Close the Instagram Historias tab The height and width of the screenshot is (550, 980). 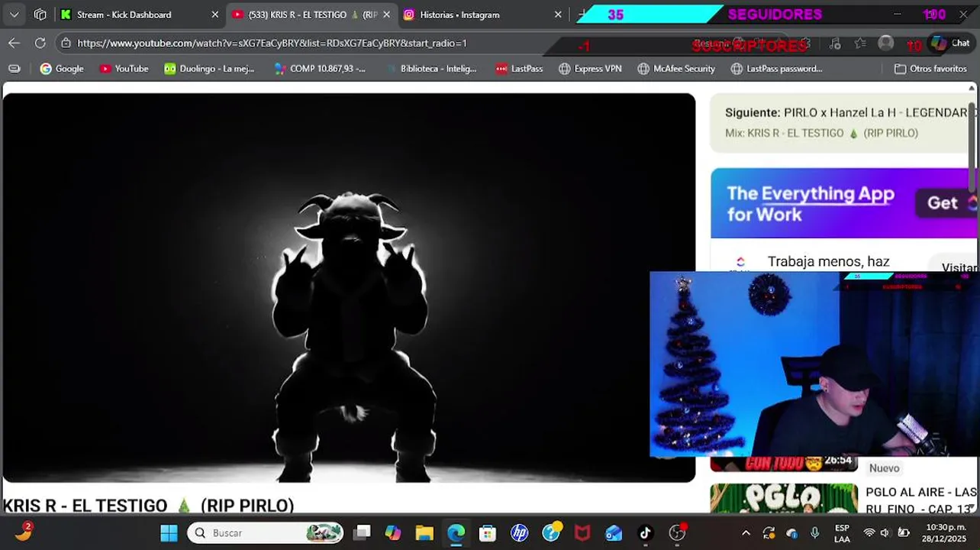558,15
